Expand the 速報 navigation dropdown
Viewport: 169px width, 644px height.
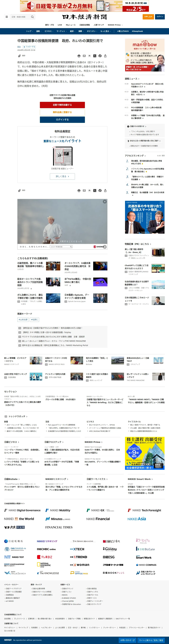tap(39, 31)
